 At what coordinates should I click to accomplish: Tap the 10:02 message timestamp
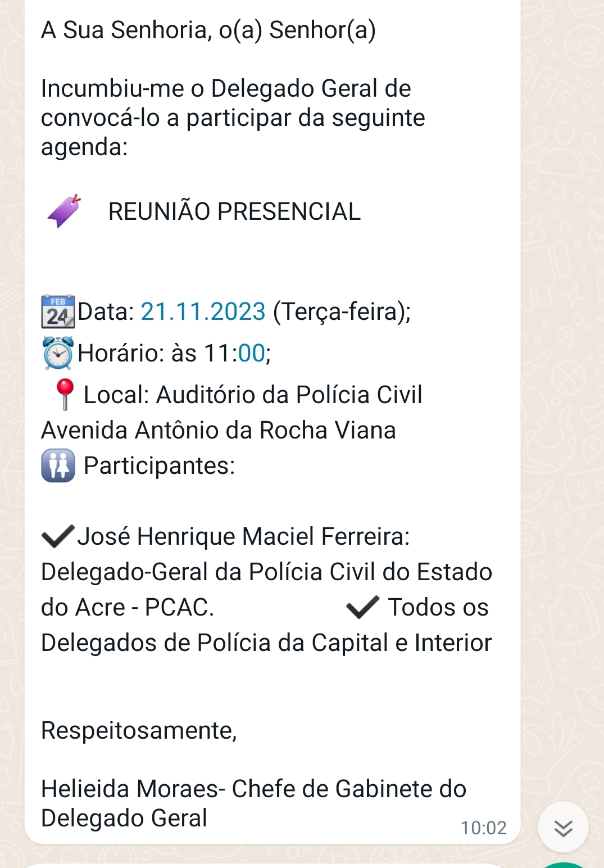point(483,828)
